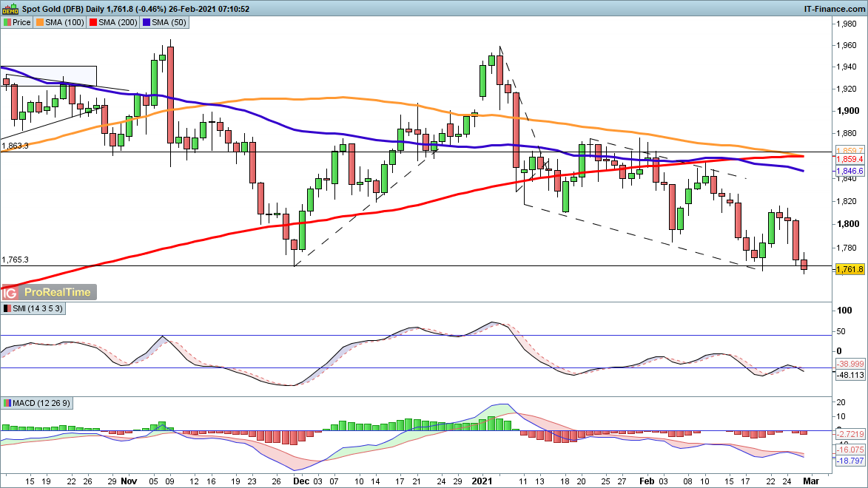Click the yellow 1,761.8 current price tag
This screenshot has width=868, height=488.
coord(850,270)
